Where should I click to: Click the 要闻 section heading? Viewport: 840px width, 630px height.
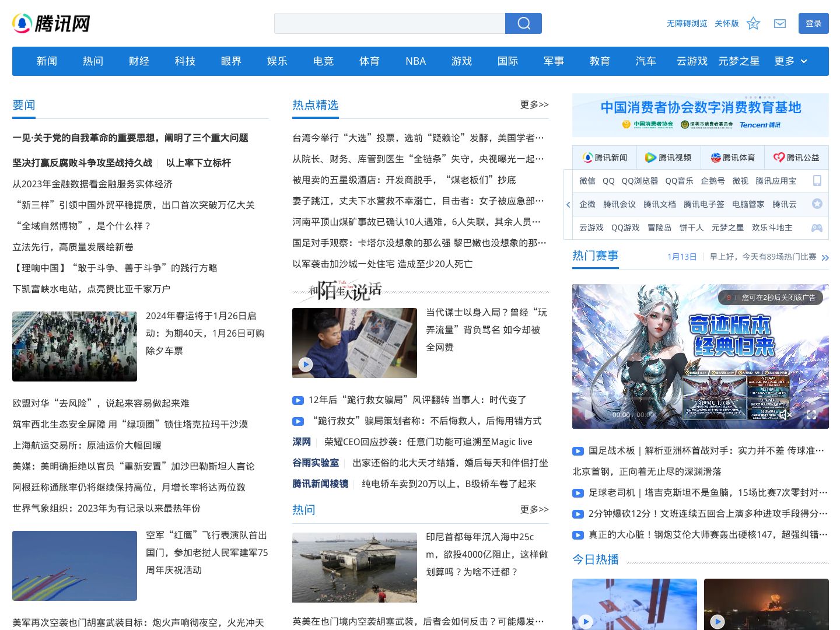(x=24, y=105)
